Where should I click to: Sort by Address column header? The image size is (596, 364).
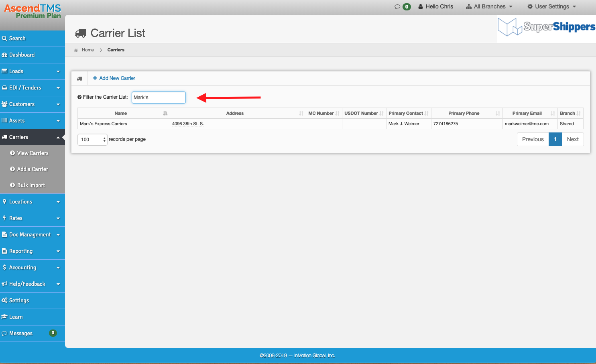click(238, 113)
